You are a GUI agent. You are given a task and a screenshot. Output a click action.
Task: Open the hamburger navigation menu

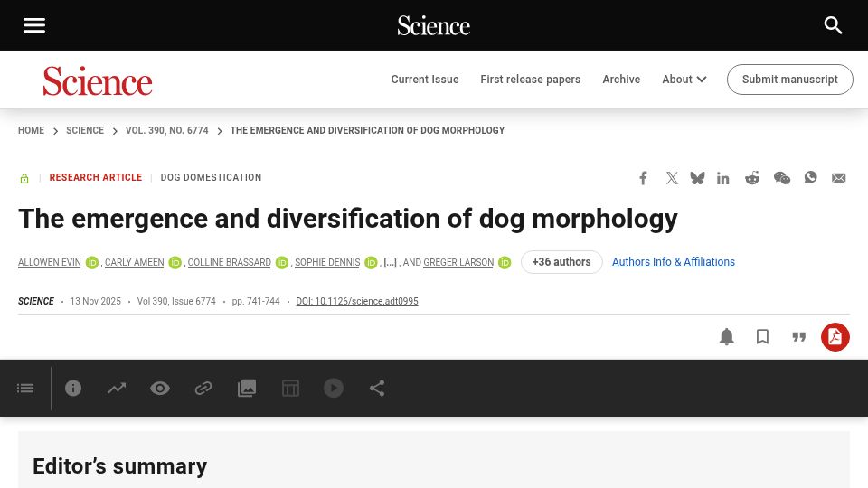pyautogui.click(x=33, y=25)
